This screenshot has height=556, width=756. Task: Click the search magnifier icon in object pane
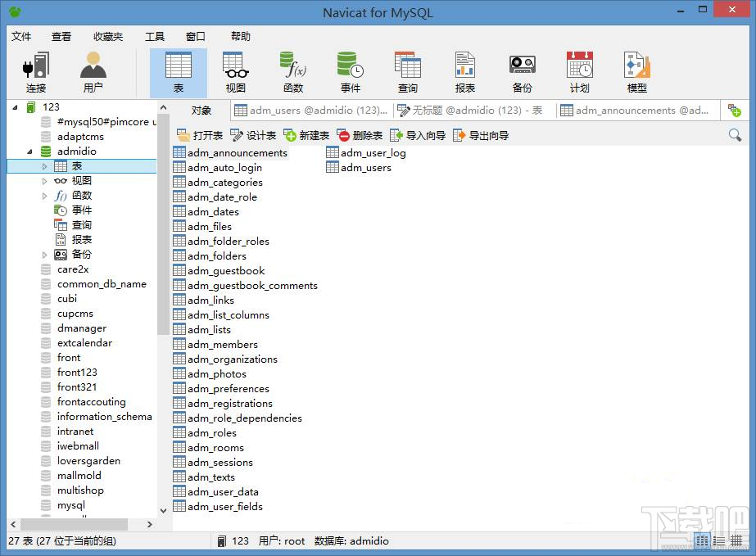pyautogui.click(x=735, y=135)
